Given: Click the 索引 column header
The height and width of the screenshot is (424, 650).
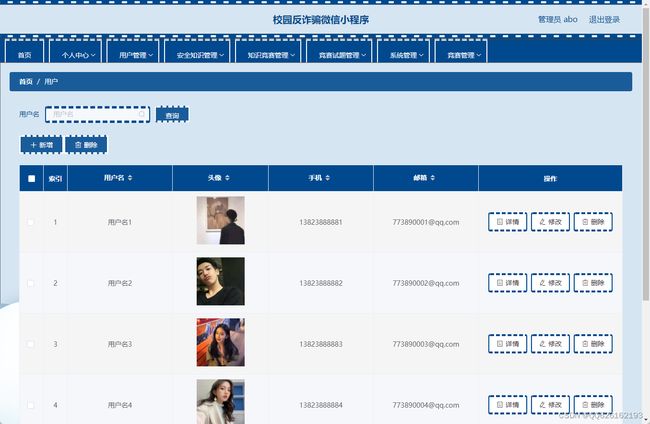Looking at the screenshot, I should pos(56,179).
